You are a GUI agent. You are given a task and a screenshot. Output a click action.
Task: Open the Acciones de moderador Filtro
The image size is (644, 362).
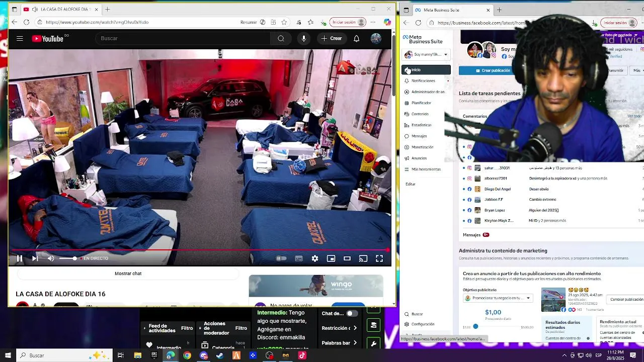[x=241, y=328]
